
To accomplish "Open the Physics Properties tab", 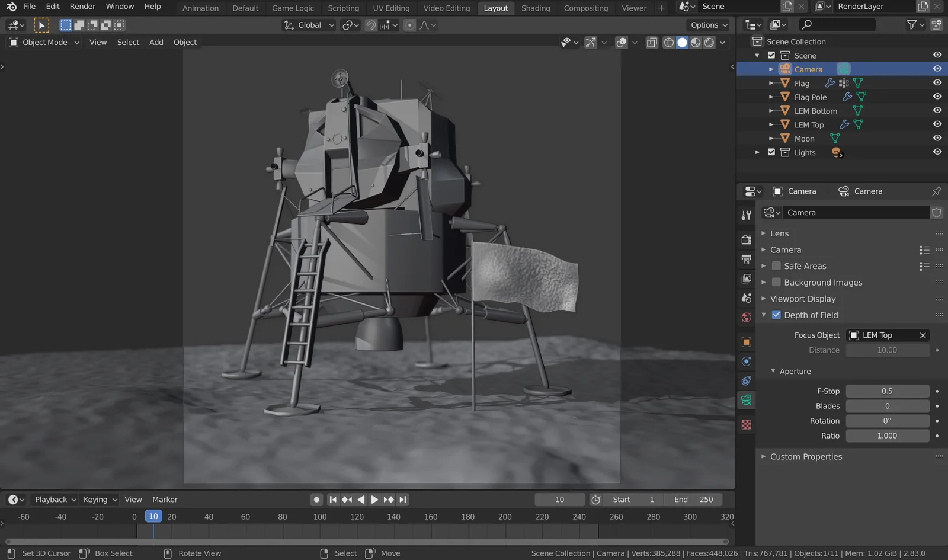I will [746, 361].
